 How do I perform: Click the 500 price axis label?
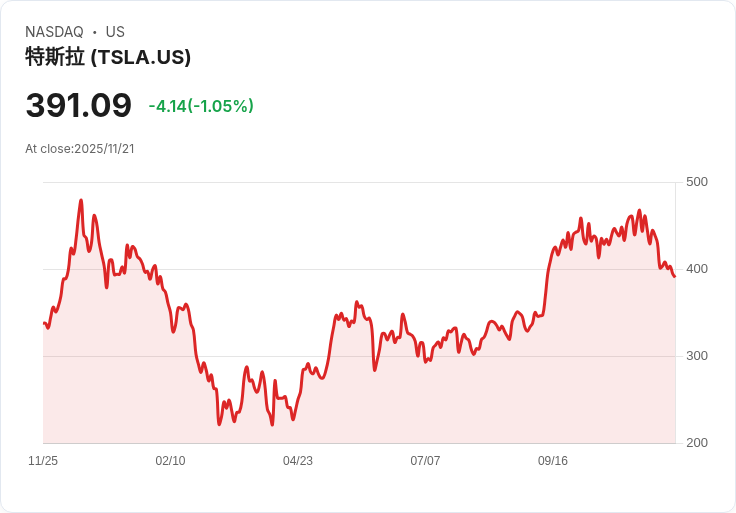[x=697, y=181]
